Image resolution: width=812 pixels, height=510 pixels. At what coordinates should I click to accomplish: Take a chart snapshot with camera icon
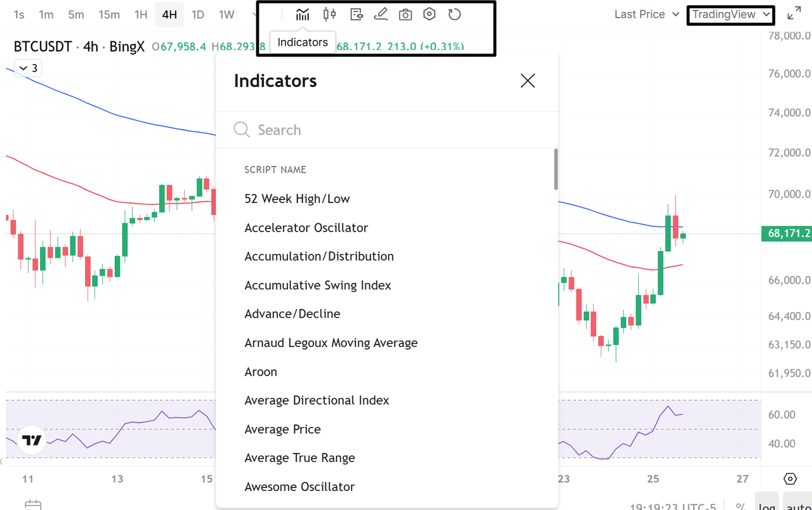[x=405, y=15]
